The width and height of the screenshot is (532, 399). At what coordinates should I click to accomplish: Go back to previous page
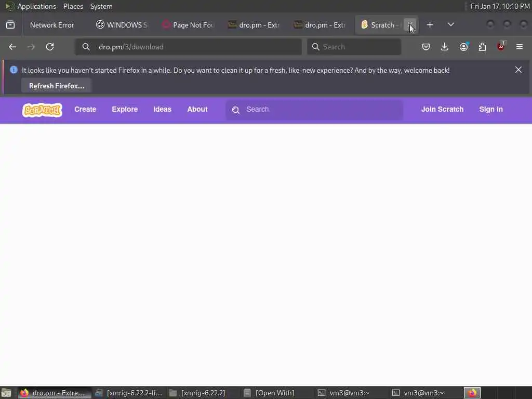pos(12,47)
